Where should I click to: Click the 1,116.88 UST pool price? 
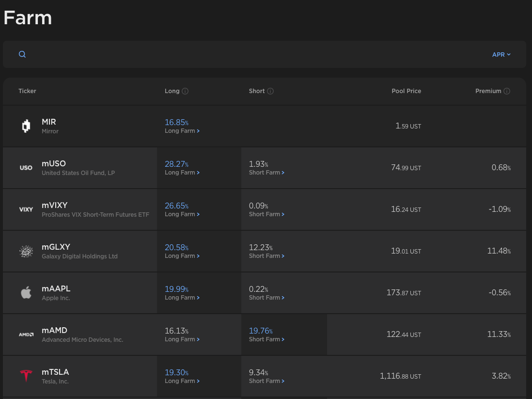[x=400, y=376]
